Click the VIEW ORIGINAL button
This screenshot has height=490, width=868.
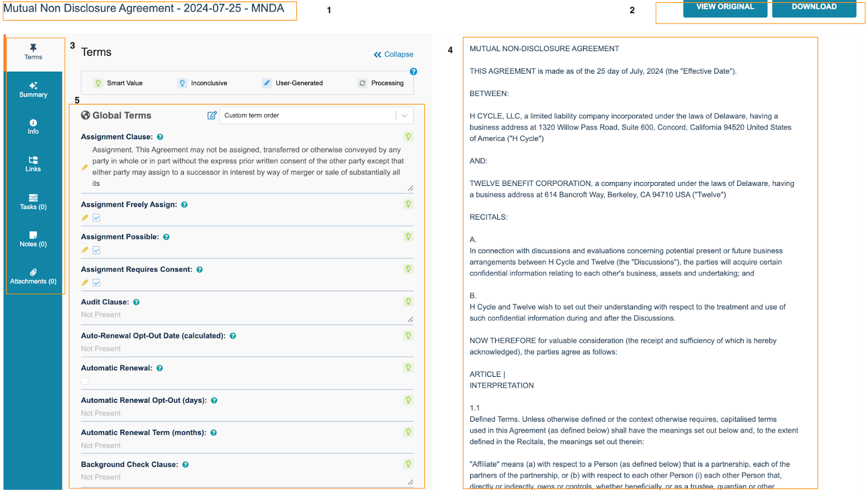(x=725, y=8)
